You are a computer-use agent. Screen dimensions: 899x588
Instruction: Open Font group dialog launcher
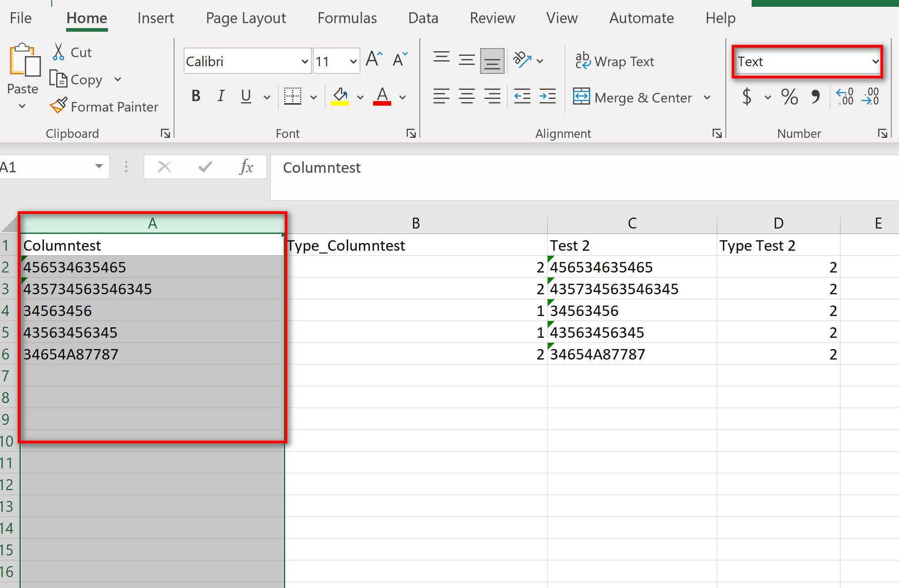[x=411, y=133]
